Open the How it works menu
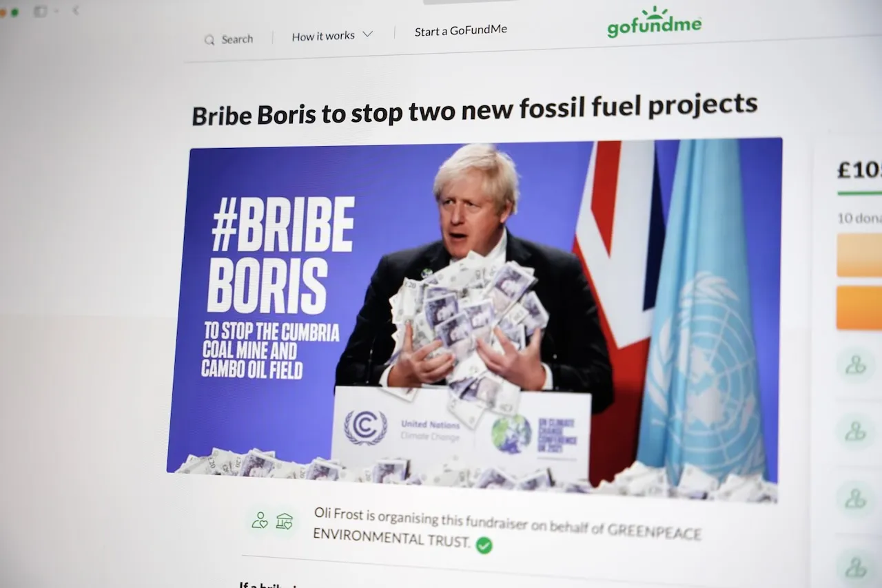Image resolution: width=882 pixels, height=588 pixels. pyautogui.click(x=332, y=35)
